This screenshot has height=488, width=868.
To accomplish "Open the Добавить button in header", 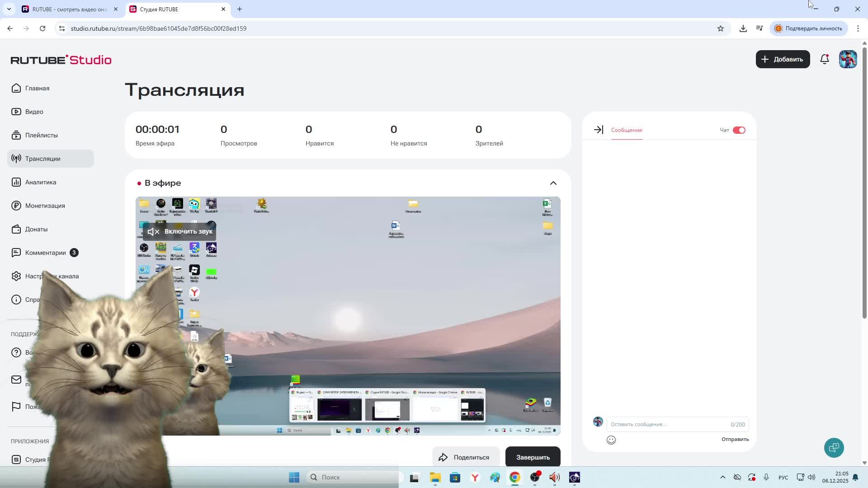I will pos(782,59).
